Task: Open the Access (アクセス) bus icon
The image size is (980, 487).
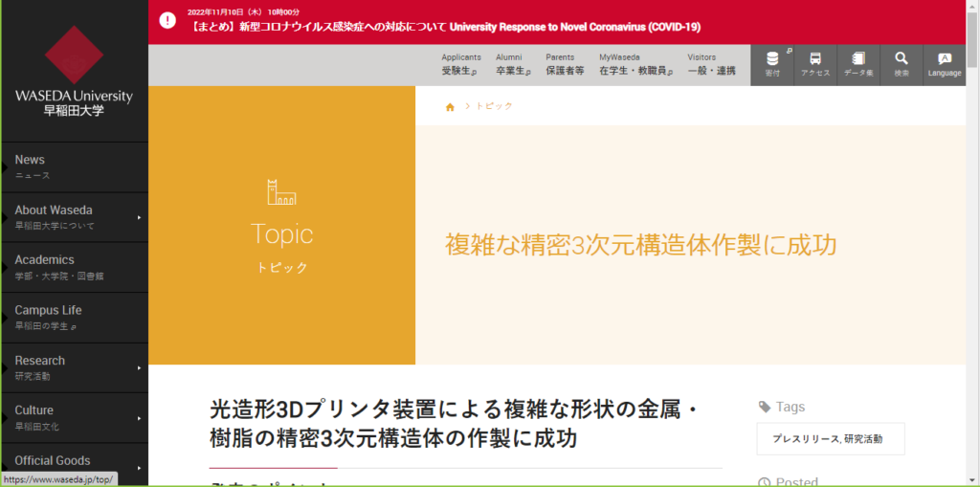Action: point(815,64)
